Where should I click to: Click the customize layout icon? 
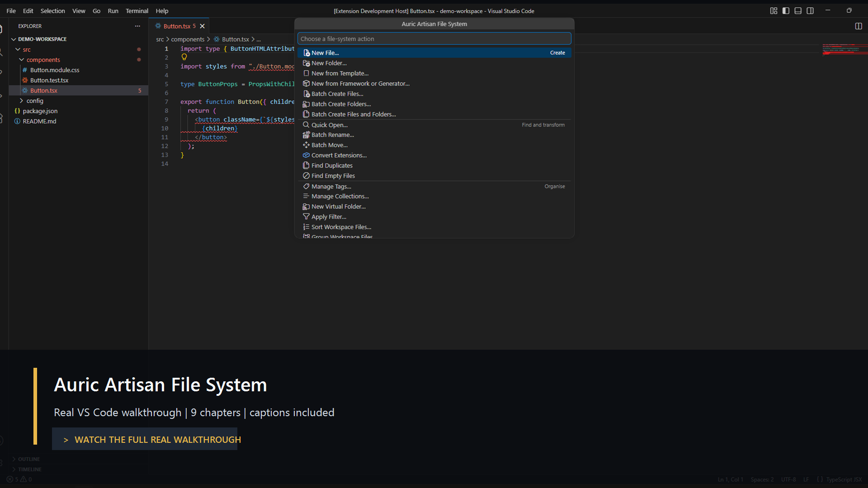[774, 11]
